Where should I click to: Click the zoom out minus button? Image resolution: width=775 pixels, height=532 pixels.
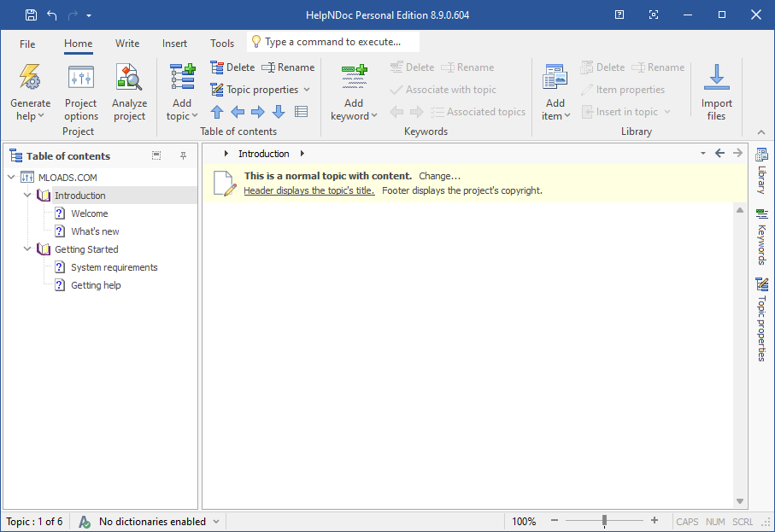[x=555, y=520]
